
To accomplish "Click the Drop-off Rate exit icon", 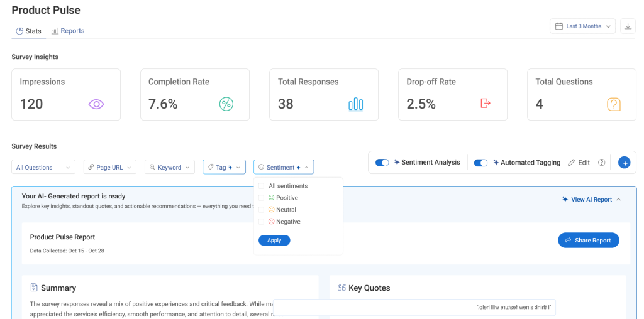I will pyautogui.click(x=486, y=104).
